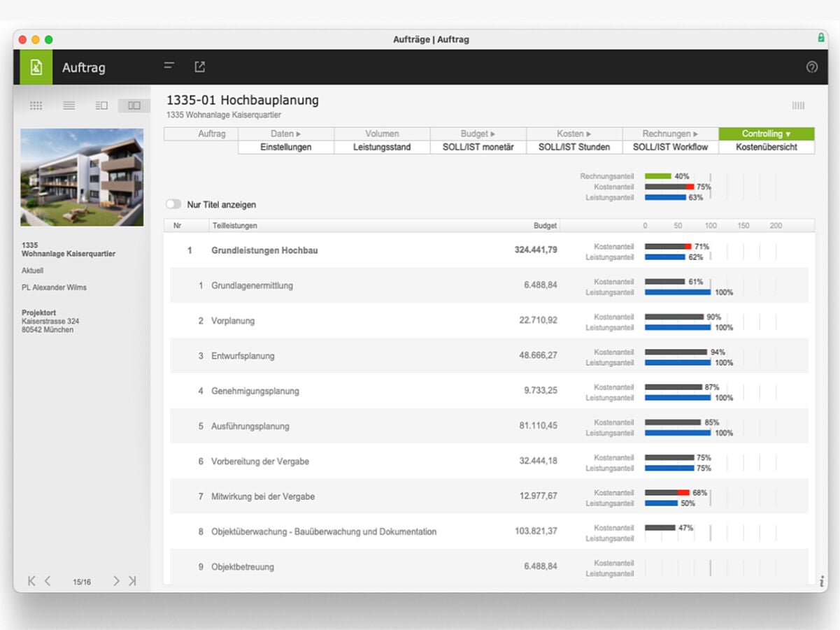Expand the Controlling dropdown tab
840x630 pixels.
[767, 134]
